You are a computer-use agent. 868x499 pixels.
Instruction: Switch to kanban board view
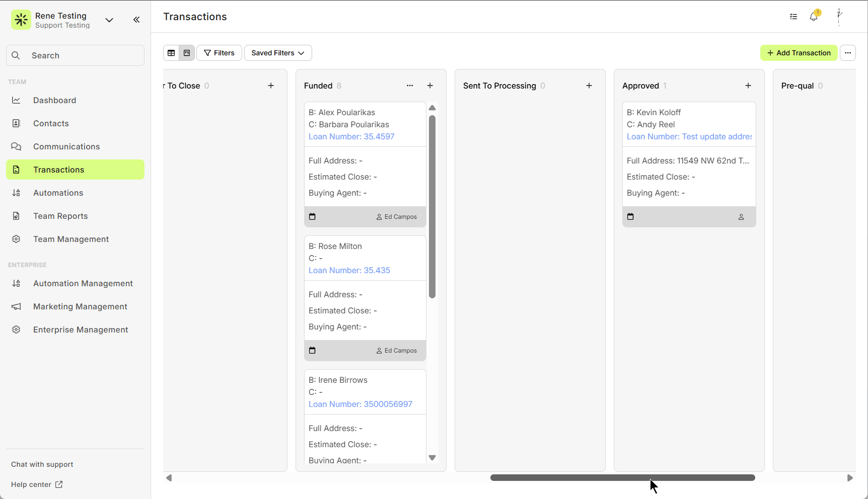pyautogui.click(x=187, y=53)
